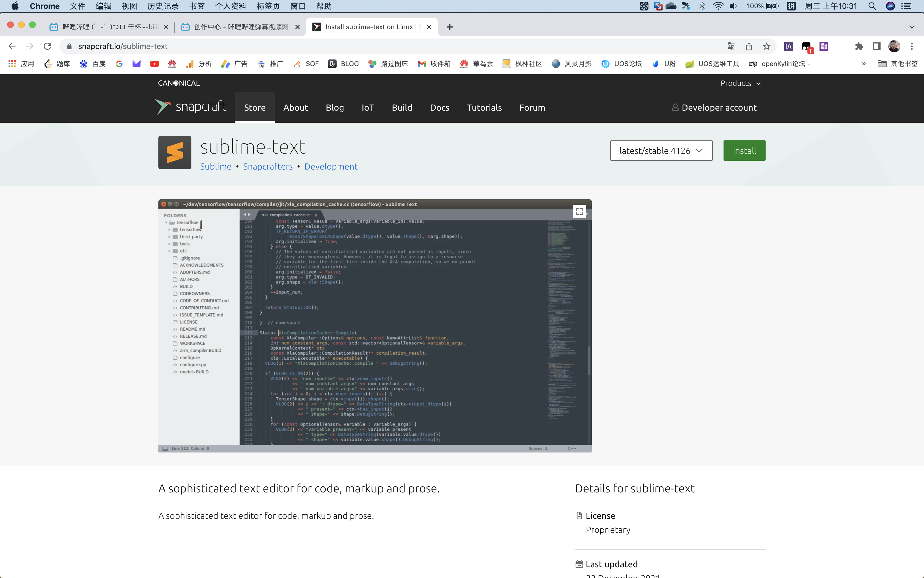Open the latest/stable 4126 channel dropdown
924x578 pixels.
tap(661, 151)
